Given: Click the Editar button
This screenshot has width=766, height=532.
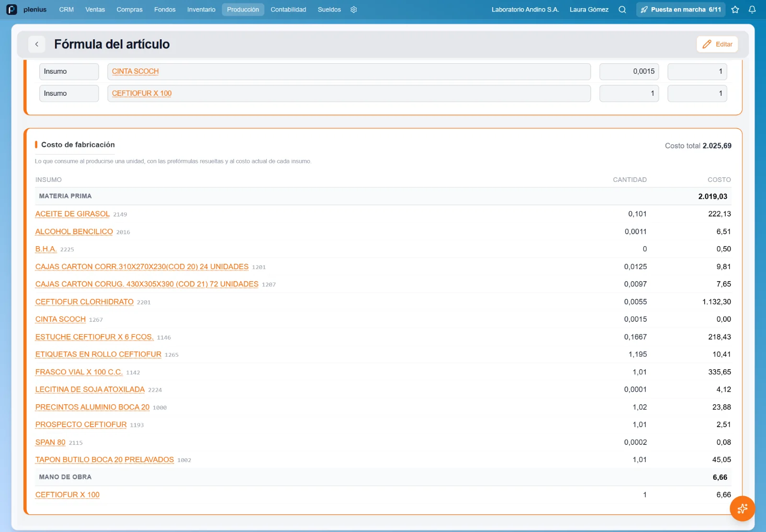Looking at the screenshot, I should 717,44.
